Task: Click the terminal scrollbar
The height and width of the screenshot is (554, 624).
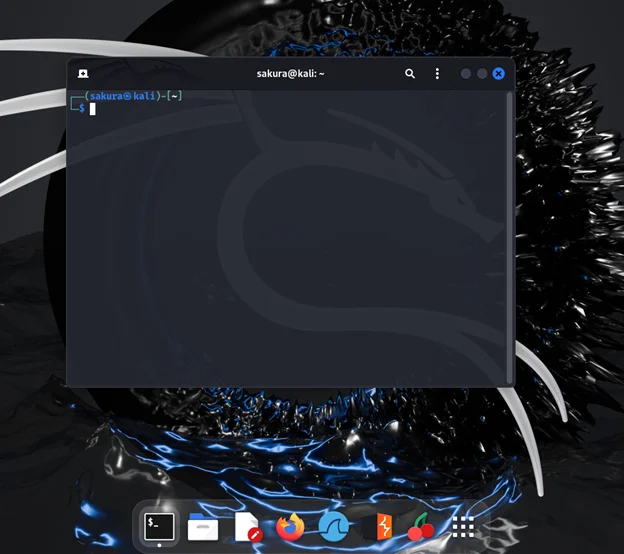Action: point(509,238)
